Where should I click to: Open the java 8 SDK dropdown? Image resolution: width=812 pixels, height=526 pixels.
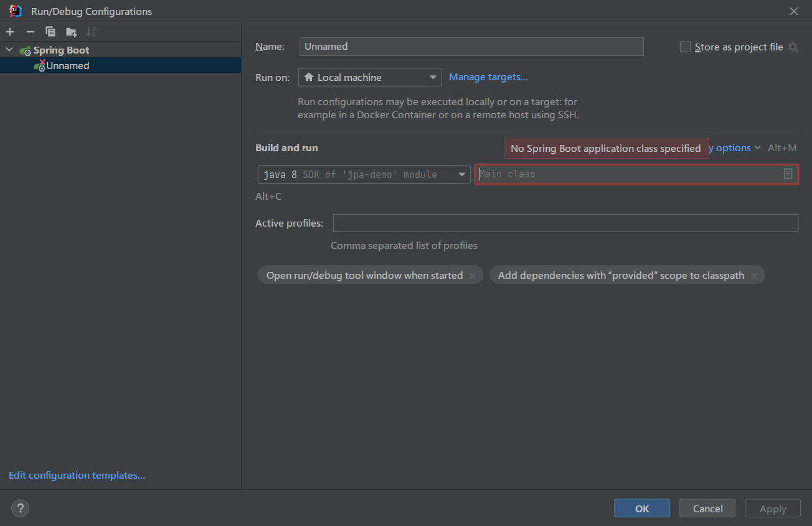[364, 174]
